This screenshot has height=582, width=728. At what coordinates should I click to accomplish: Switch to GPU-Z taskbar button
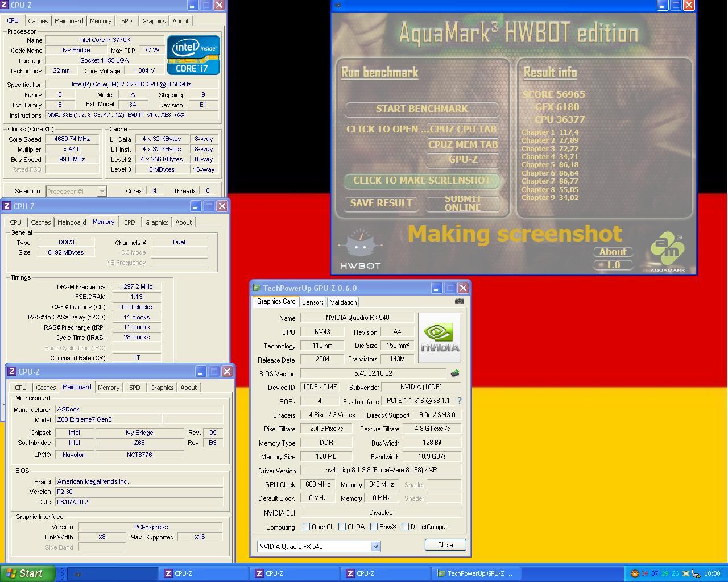(477, 573)
